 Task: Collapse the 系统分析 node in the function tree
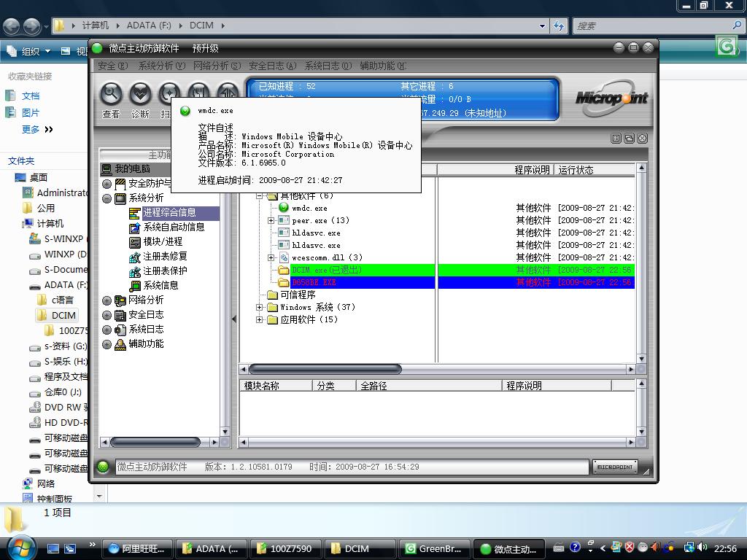107,198
